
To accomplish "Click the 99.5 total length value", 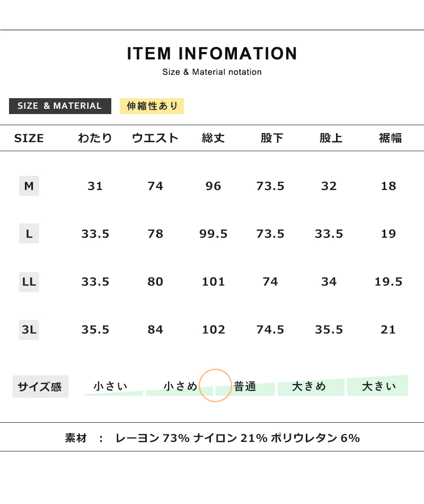I will click(x=214, y=234).
